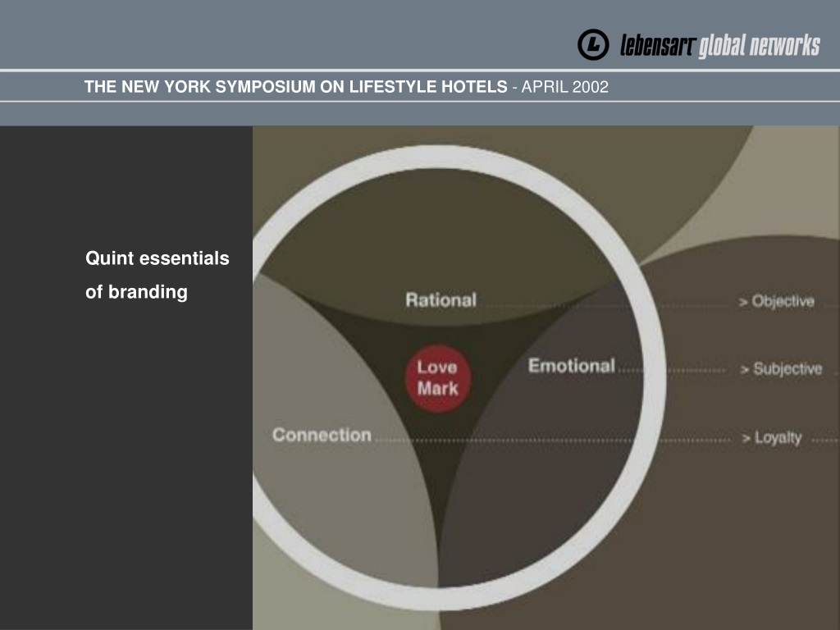840x630 pixels.
Task: Click the lebensart global networks wordmark
Action: click(720, 46)
